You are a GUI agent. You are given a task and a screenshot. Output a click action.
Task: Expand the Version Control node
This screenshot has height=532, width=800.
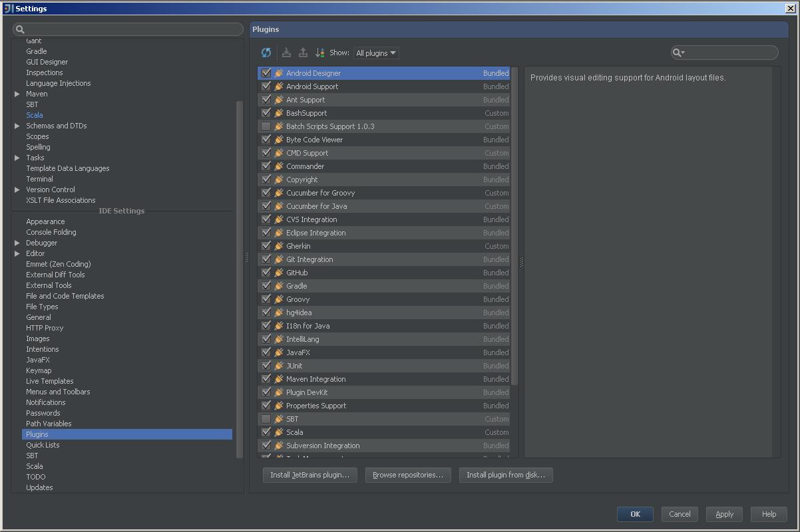17,190
